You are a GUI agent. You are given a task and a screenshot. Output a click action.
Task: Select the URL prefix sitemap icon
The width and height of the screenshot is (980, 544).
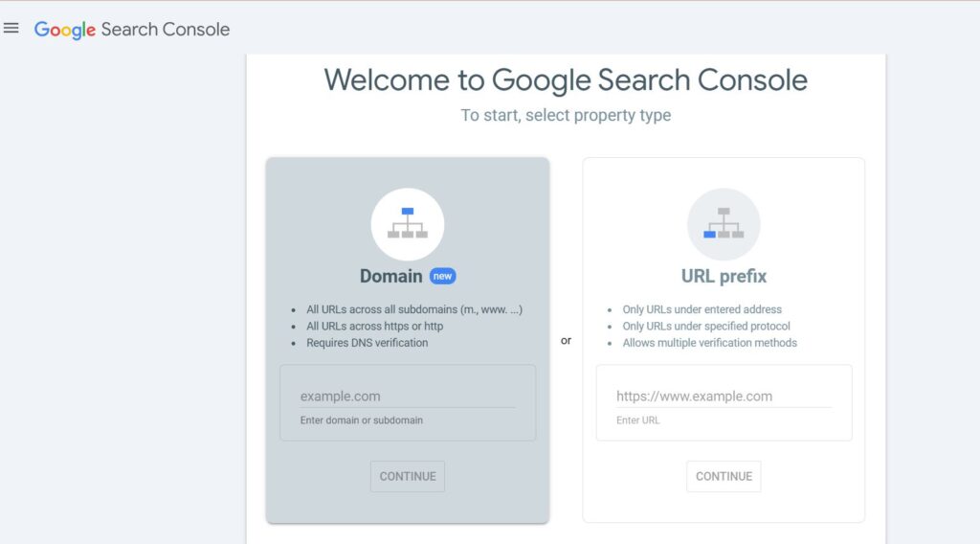(724, 224)
